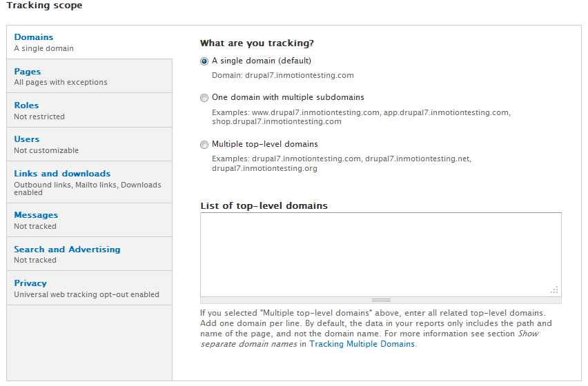This screenshot has height=386, width=588.
Task: Click the textarea corner resize handle
Action: (555, 290)
